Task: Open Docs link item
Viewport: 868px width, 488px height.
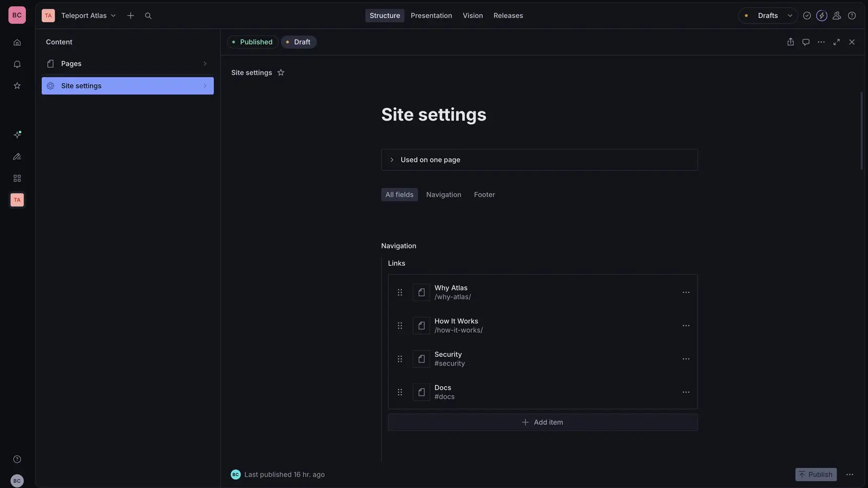Action: pos(543,392)
